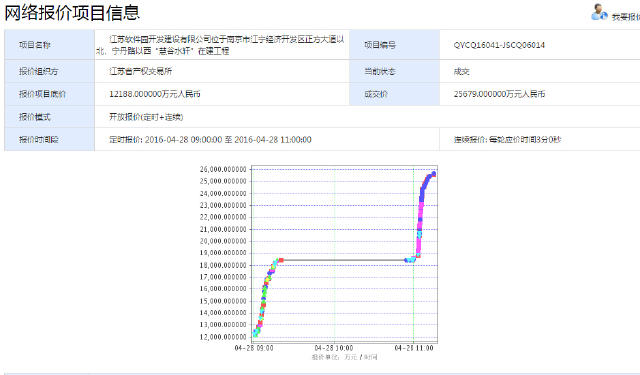Click the 当前状态 label cell
Viewport: 640px width, 375px height.
tap(394, 71)
